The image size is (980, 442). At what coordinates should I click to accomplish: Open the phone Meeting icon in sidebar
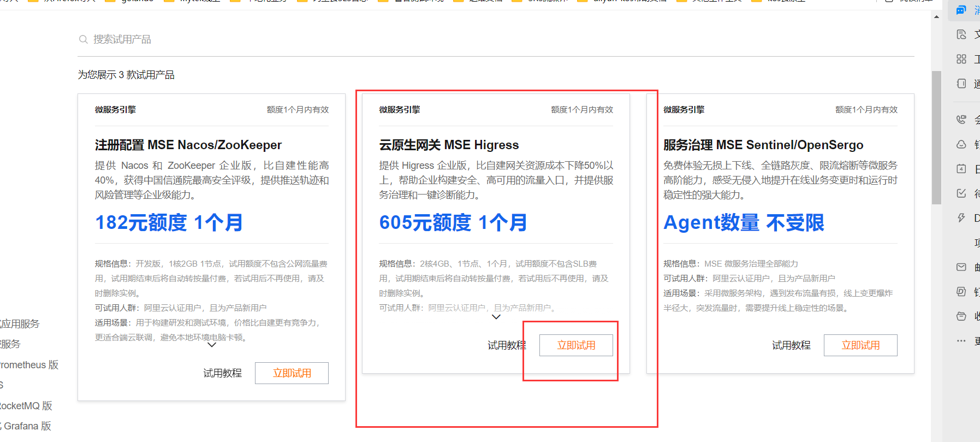961,119
